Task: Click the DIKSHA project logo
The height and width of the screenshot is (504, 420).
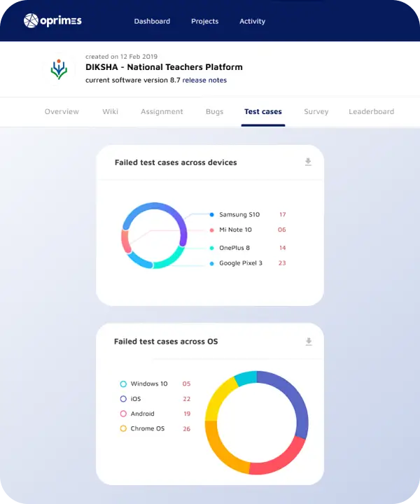Action: tap(60, 69)
